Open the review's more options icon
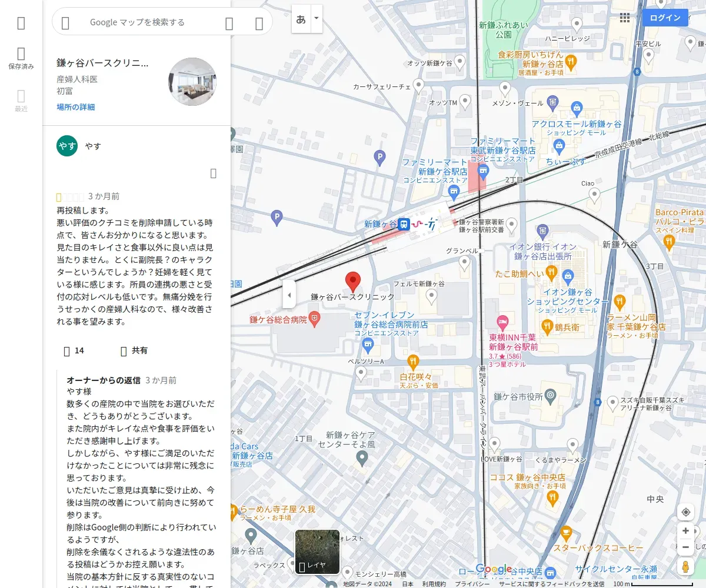706x588 pixels. pos(214,173)
